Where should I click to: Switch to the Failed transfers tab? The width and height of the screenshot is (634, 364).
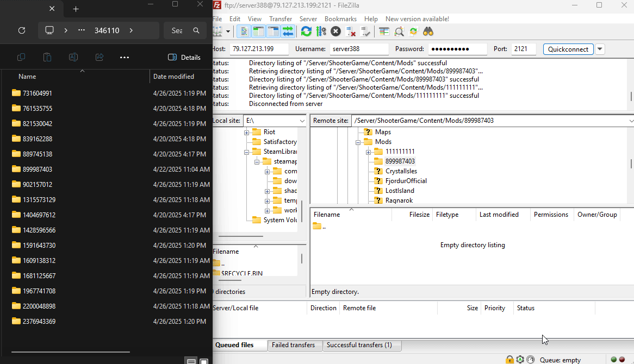coord(294,345)
